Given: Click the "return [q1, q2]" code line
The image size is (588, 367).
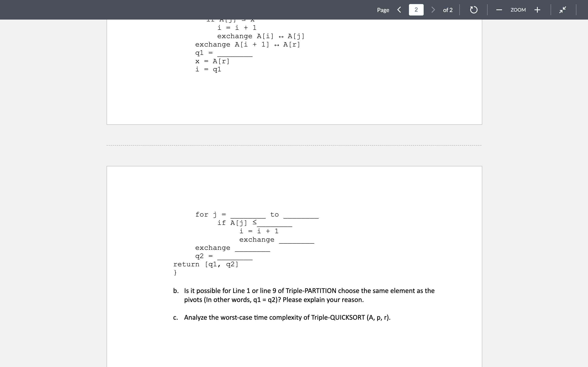Looking at the screenshot, I should (206, 264).
